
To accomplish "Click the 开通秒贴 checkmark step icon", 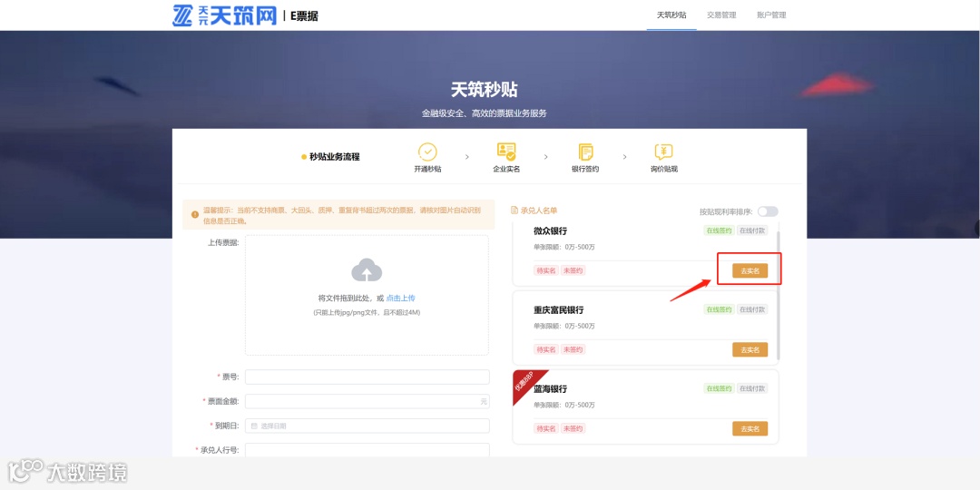I will tap(427, 152).
